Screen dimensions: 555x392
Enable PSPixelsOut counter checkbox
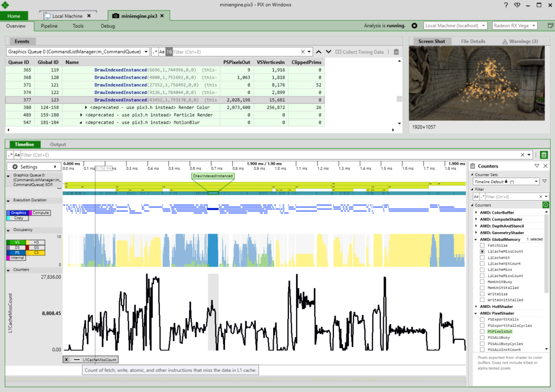coord(482,331)
